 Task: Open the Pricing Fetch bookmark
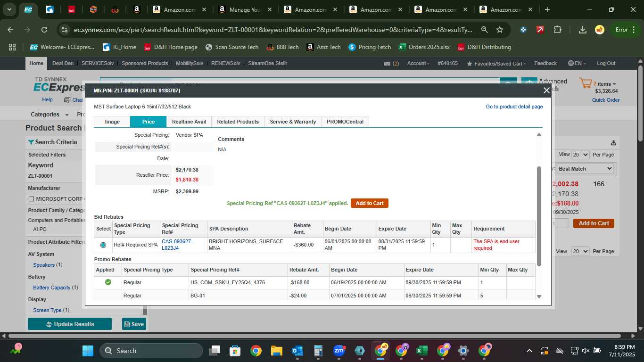[x=369, y=47]
